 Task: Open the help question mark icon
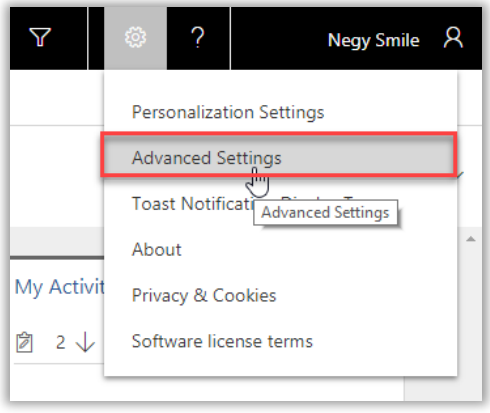(x=198, y=37)
